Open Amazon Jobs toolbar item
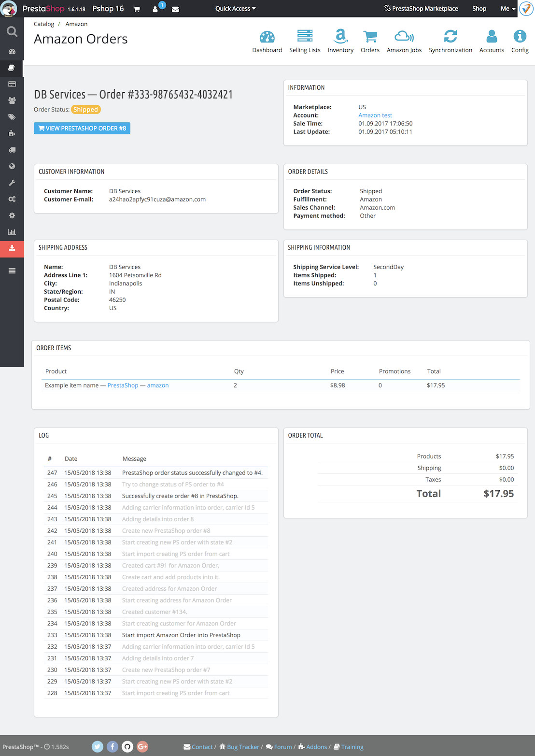This screenshot has height=756, width=535. (x=404, y=41)
